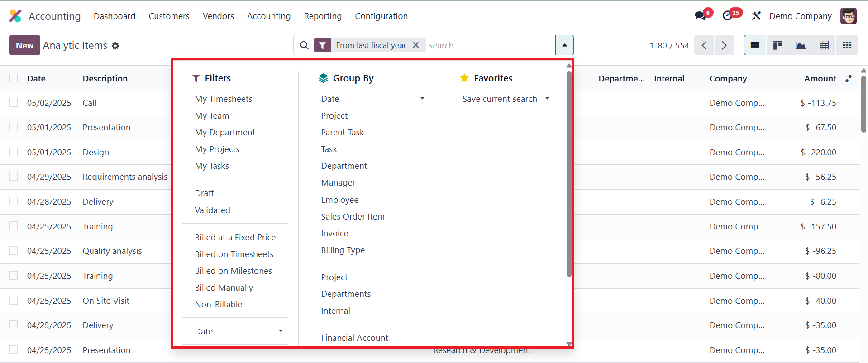
Task: Open the activities clock icon
Action: pyautogui.click(x=728, y=16)
